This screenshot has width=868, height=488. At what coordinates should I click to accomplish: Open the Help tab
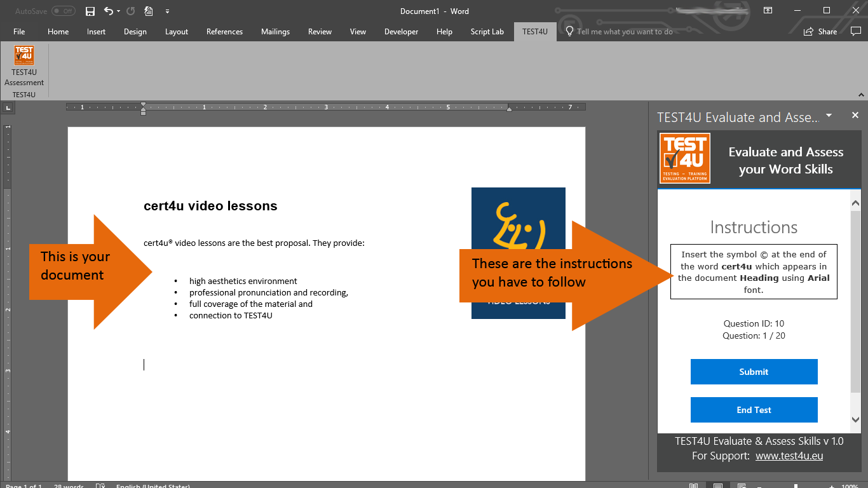pyautogui.click(x=445, y=32)
